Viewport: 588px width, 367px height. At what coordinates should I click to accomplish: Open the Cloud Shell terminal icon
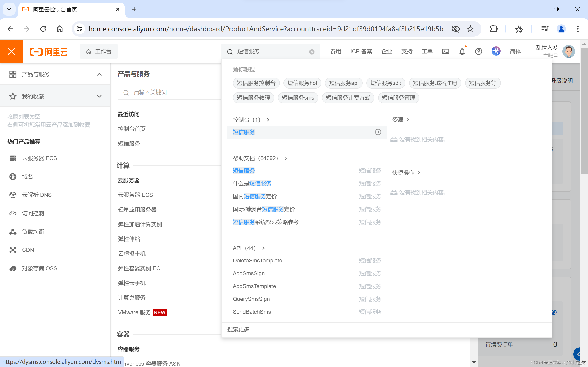(446, 51)
